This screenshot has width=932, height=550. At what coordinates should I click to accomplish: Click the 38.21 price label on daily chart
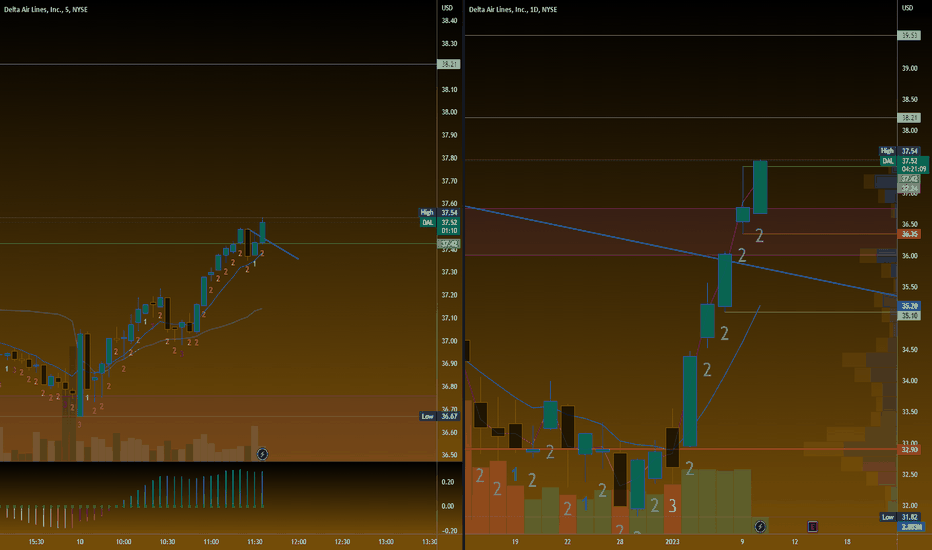click(909, 118)
